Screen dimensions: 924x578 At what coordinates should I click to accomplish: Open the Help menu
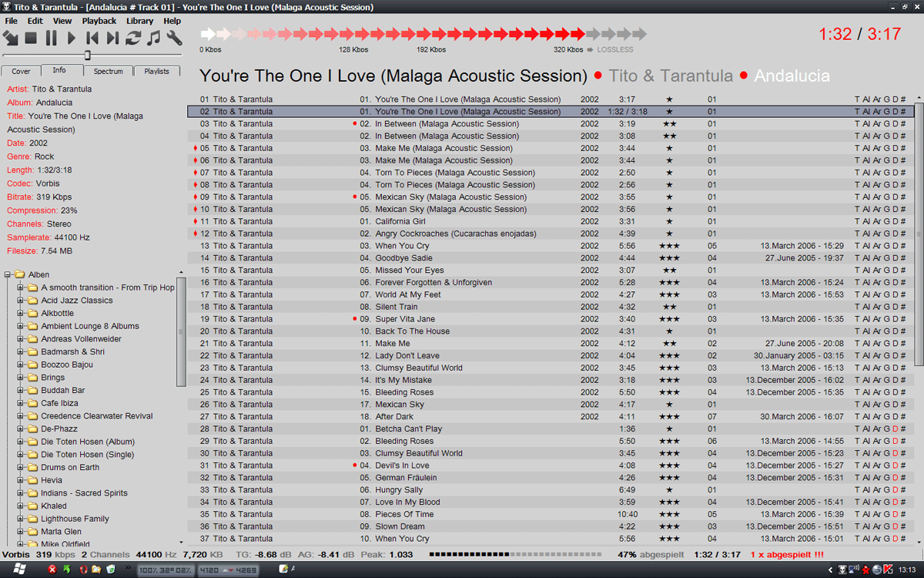click(172, 21)
